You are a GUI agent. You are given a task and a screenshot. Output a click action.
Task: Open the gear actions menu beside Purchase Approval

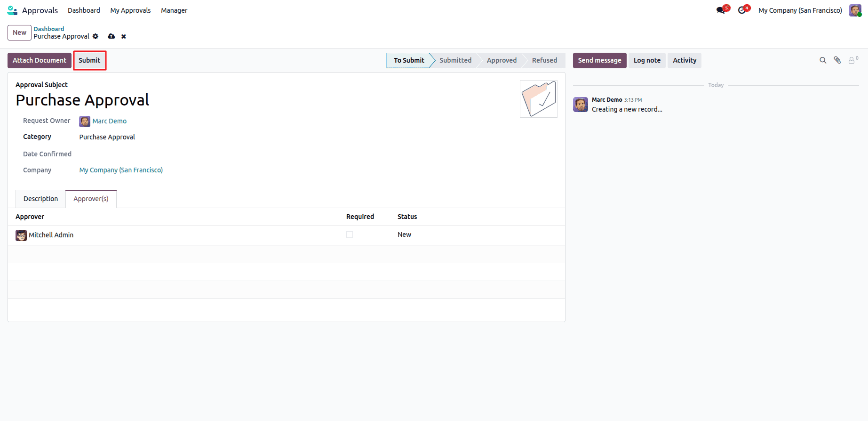click(96, 36)
